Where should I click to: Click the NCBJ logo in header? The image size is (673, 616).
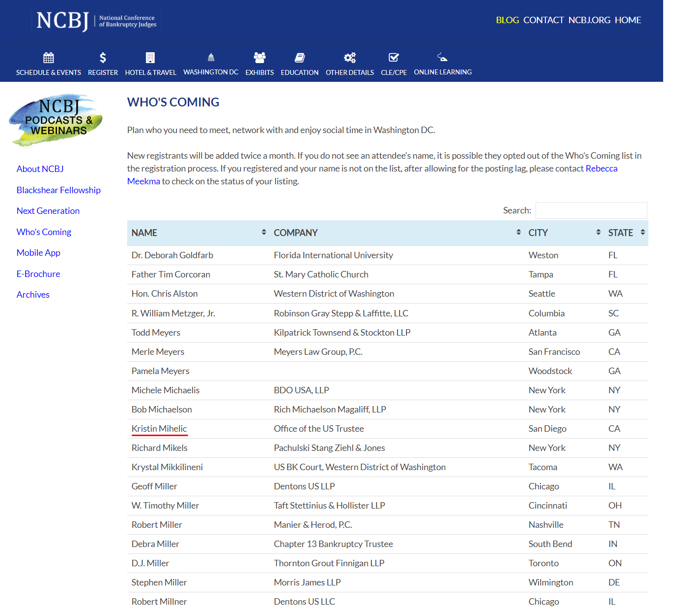(97, 21)
